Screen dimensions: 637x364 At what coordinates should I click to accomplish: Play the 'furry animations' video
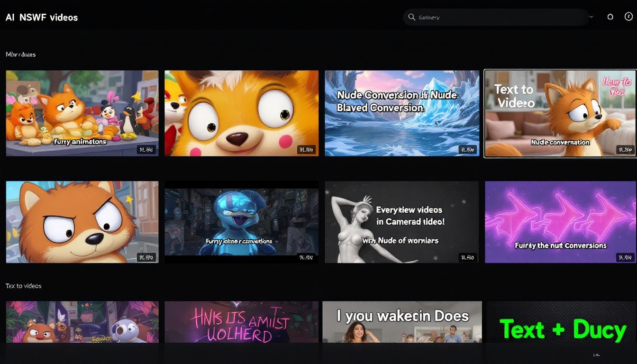pos(82,113)
